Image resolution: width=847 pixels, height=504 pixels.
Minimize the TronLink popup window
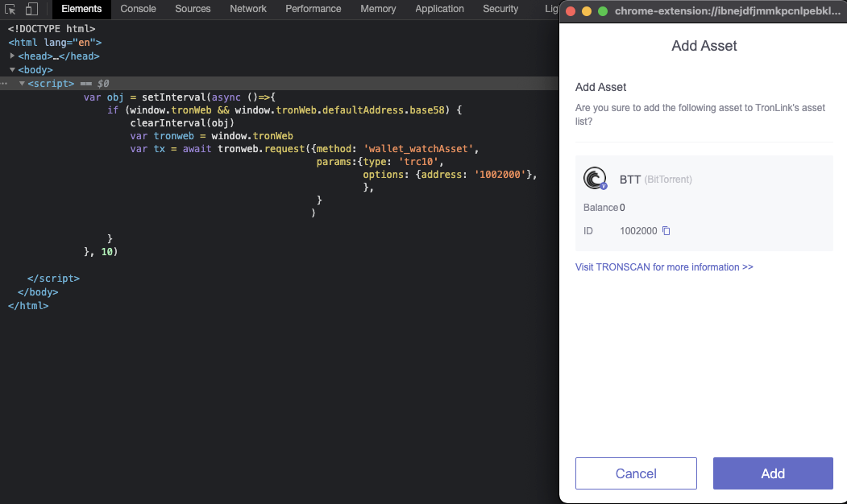pyautogui.click(x=587, y=11)
